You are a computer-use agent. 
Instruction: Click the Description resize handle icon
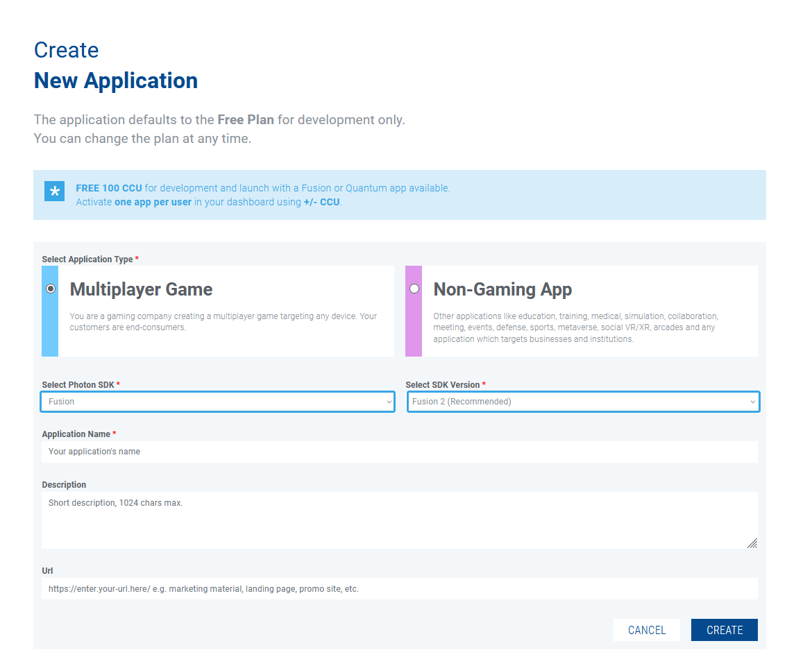752,543
